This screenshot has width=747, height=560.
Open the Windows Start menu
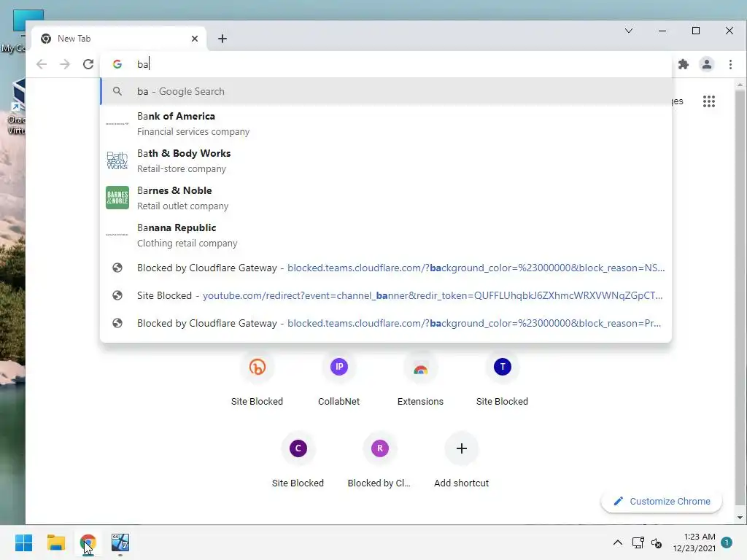tap(23, 542)
